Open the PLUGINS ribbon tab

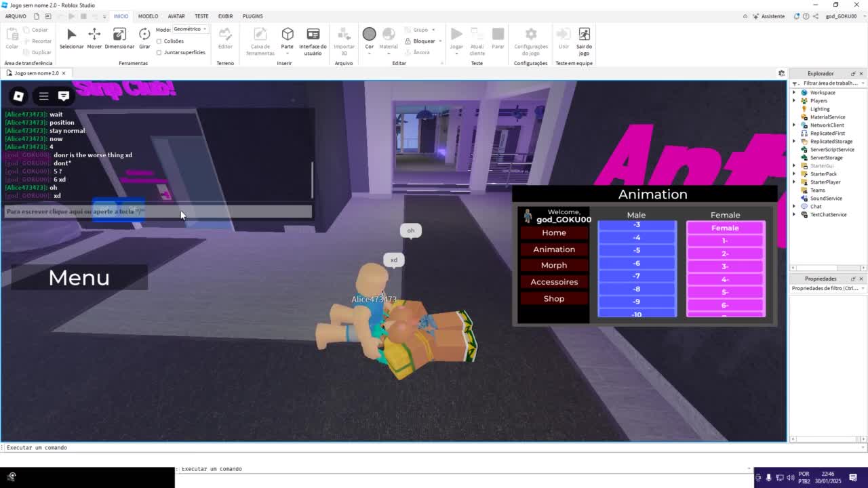[252, 16]
